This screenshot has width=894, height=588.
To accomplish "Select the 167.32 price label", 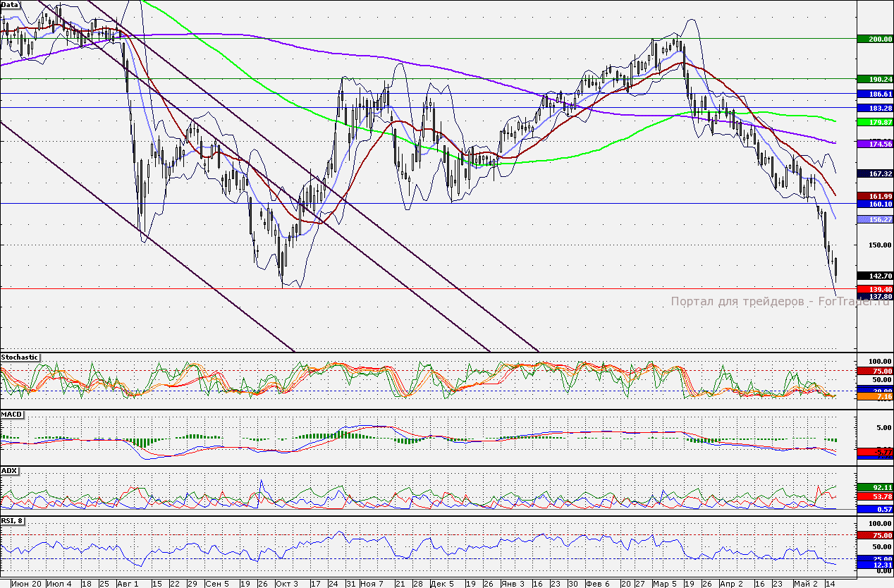I will point(875,173).
